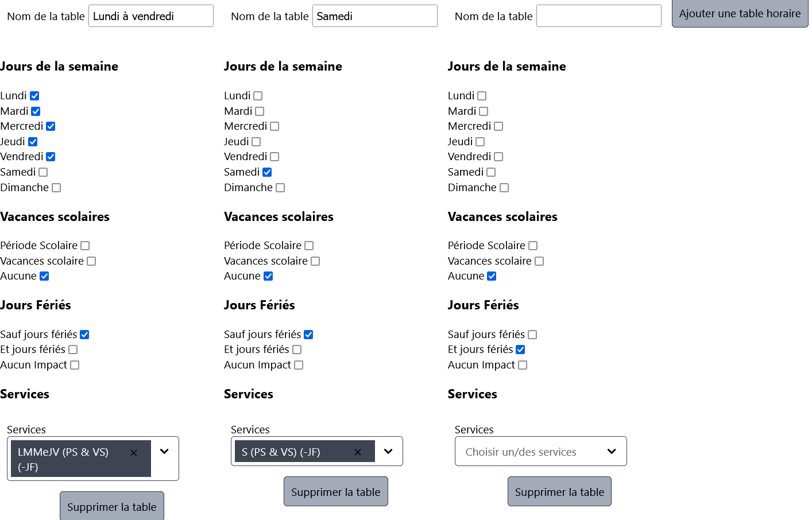Uncheck Aucune in the first table
Screen dimensions: 812x520
[44, 276]
